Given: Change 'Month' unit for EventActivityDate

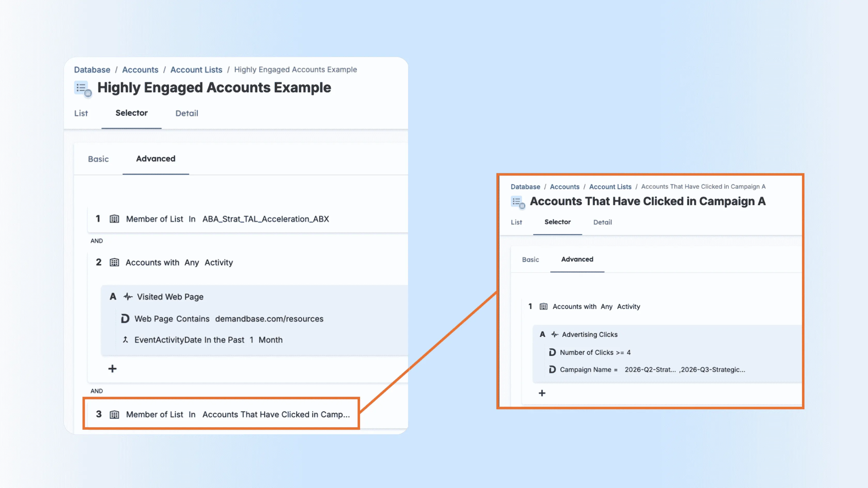Looking at the screenshot, I should (270, 340).
